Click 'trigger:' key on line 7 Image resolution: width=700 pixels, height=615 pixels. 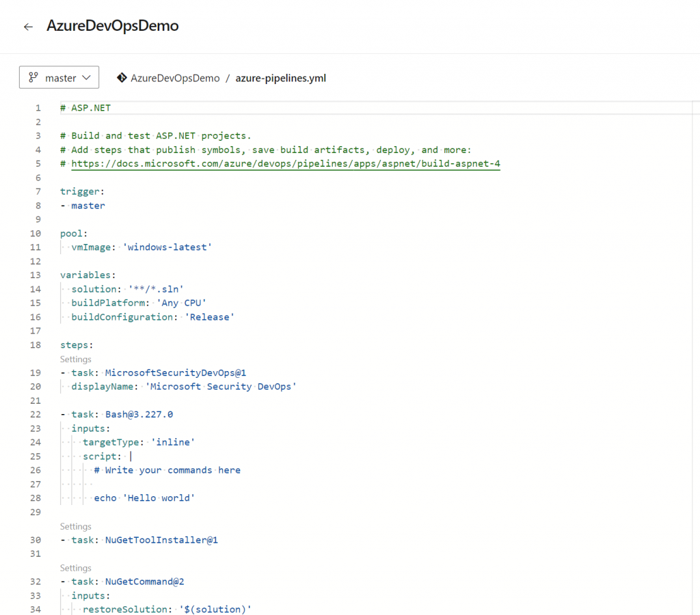pyautogui.click(x=82, y=191)
